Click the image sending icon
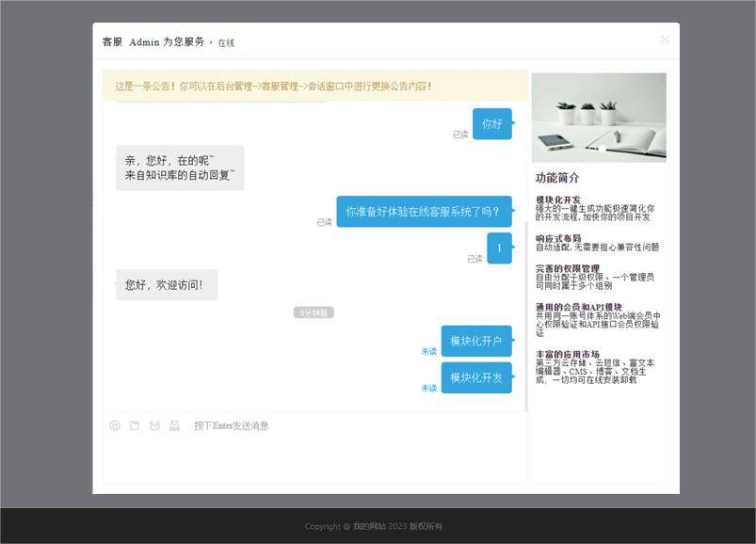756x544 pixels. pyautogui.click(x=154, y=425)
